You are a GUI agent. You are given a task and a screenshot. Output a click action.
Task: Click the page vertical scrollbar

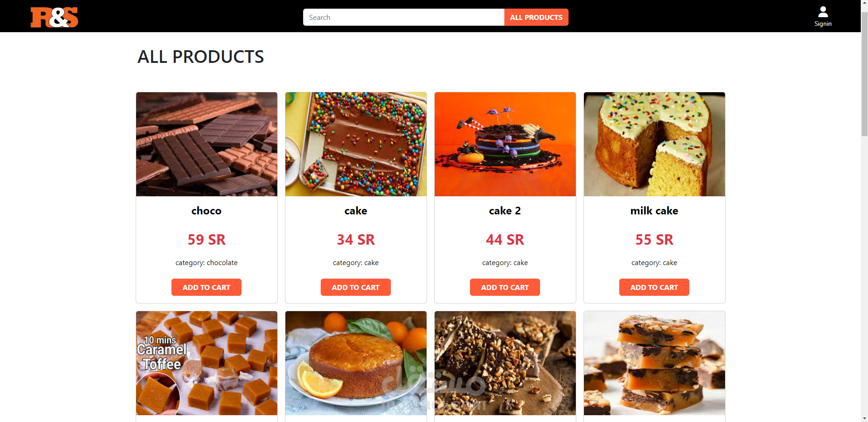click(864, 72)
